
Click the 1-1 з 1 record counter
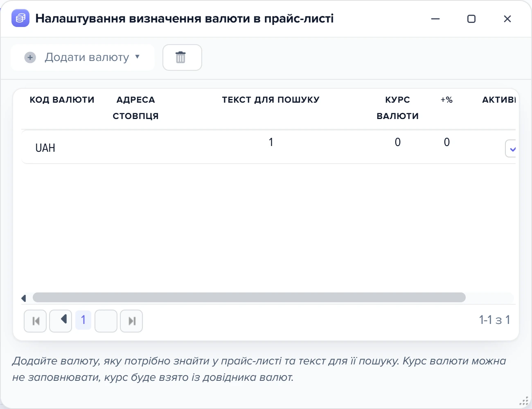(494, 320)
